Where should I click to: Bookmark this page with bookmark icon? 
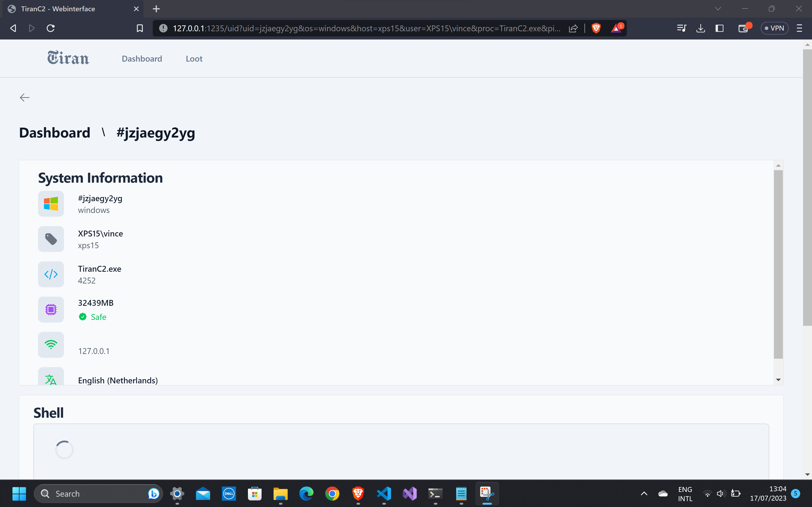click(140, 28)
